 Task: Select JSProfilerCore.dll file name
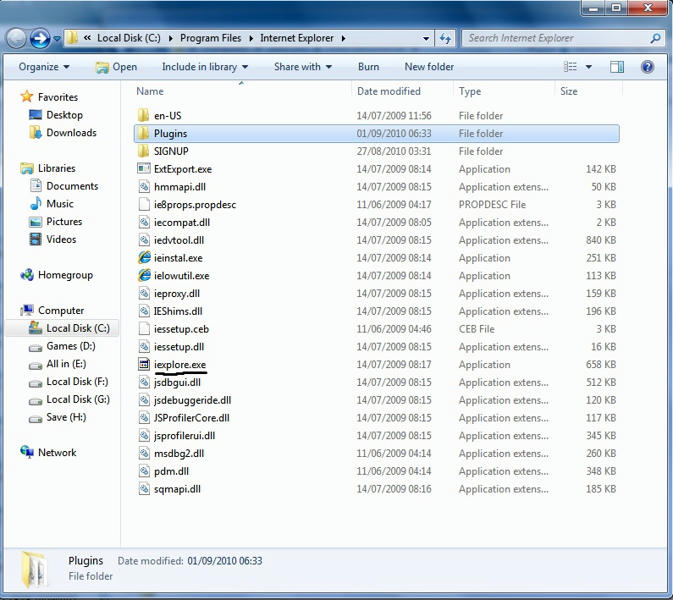[191, 418]
